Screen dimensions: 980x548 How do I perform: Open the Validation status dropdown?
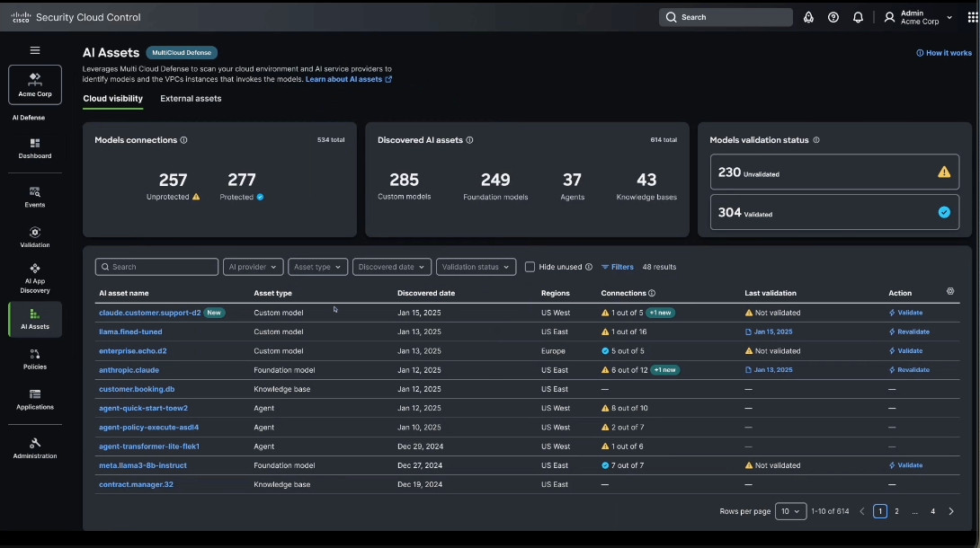coord(477,267)
